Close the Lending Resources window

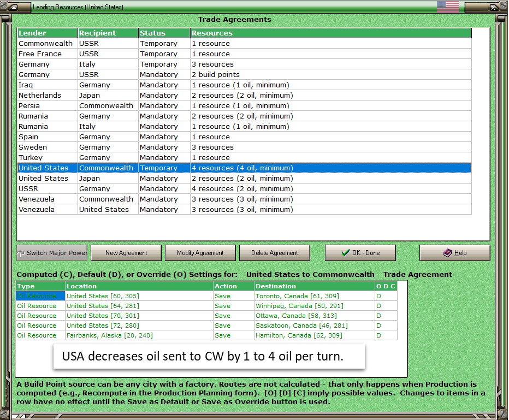coord(493,7)
